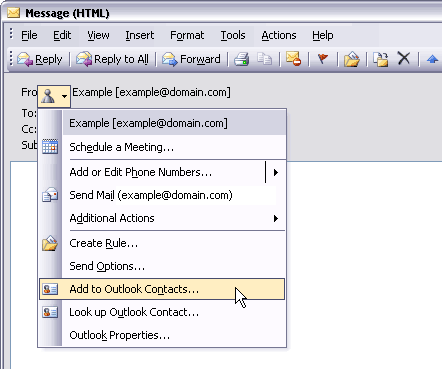
Task: Delete message with X icon
Action: [x=404, y=59]
